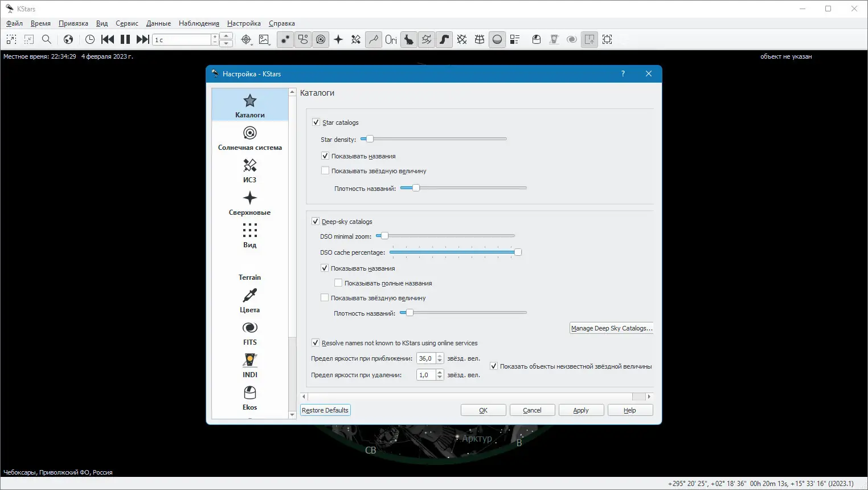
Task: Click Manage Deep Sky Catalogs button
Action: (612, 328)
